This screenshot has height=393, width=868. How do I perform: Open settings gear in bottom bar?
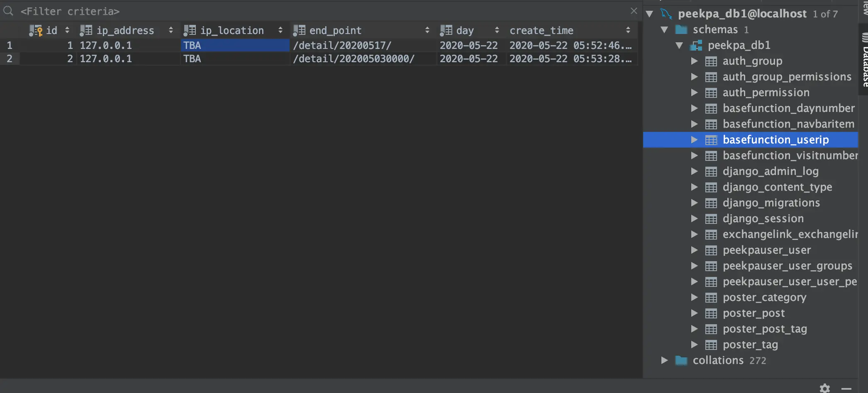[x=824, y=388]
